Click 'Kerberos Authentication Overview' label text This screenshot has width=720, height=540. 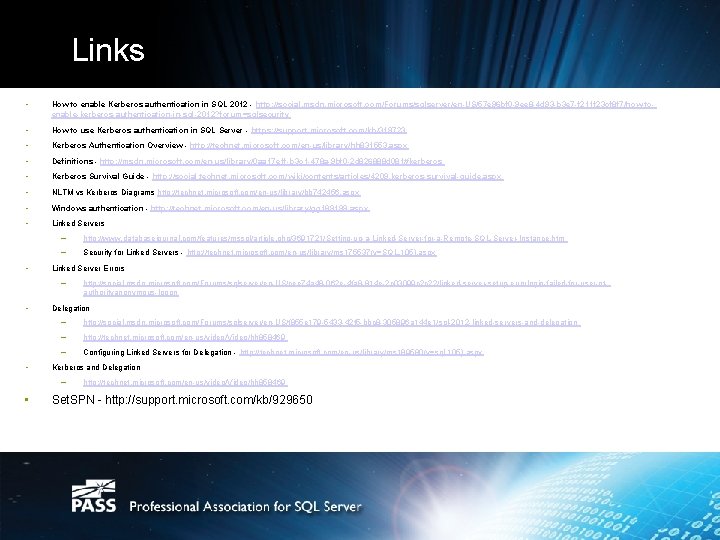point(118,146)
